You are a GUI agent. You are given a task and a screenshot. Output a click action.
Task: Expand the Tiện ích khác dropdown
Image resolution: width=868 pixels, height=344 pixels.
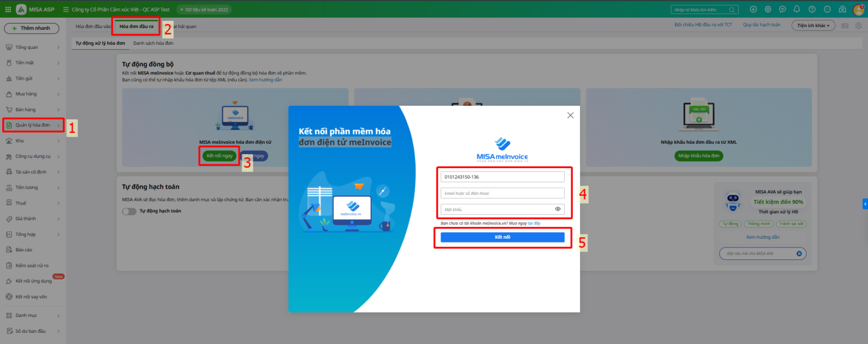pyautogui.click(x=813, y=26)
